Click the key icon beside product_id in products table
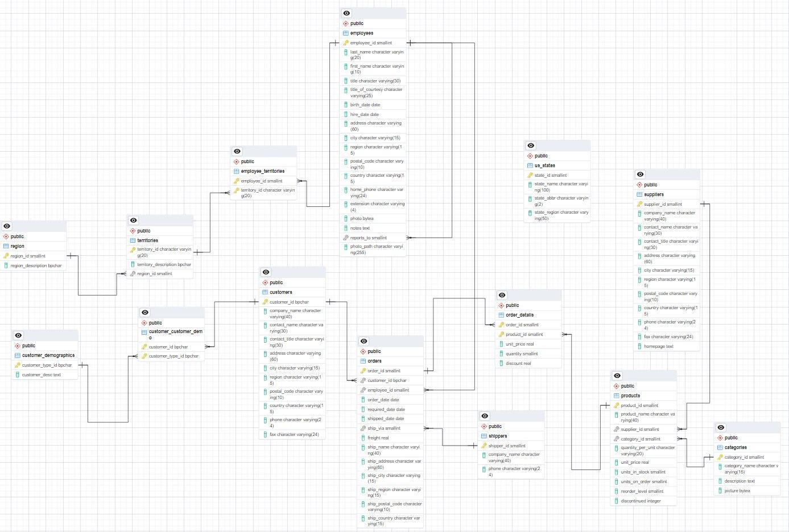The height and width of the screenshot is (532, 789). pyautogui.click(x=617, y=405)
